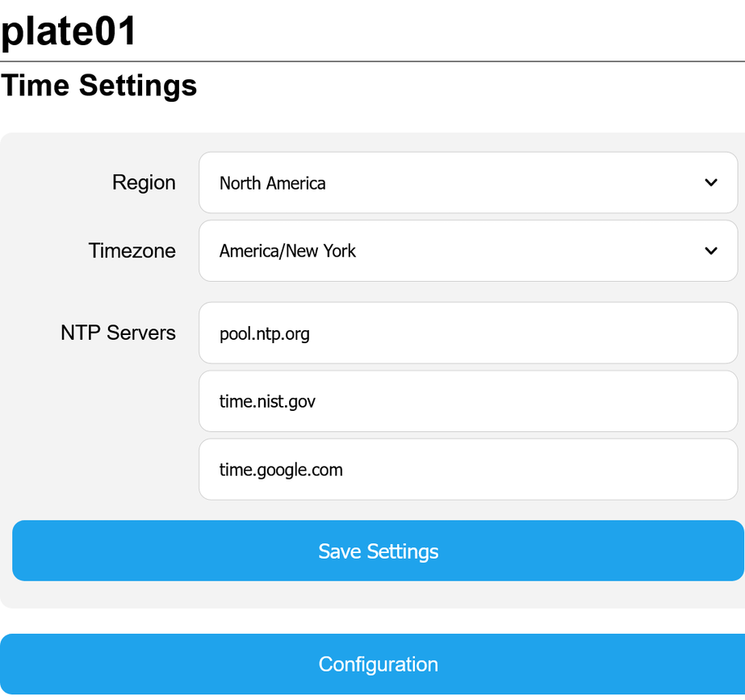Click the Time Settings page title
The image size is (745, 700).
[98, 86]
